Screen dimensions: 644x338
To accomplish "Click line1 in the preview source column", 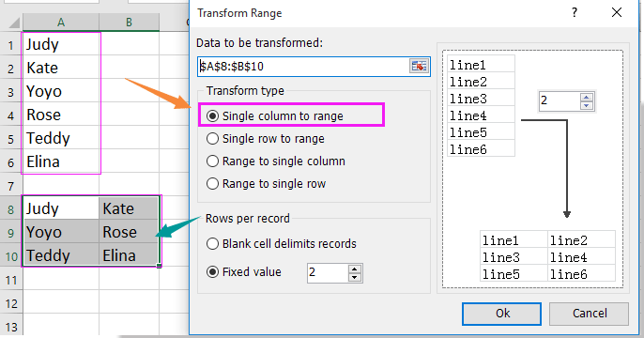I will [481, 65].
